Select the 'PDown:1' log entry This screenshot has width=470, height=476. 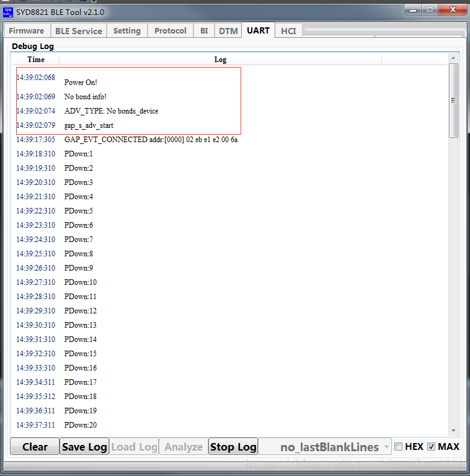[79, 154]
